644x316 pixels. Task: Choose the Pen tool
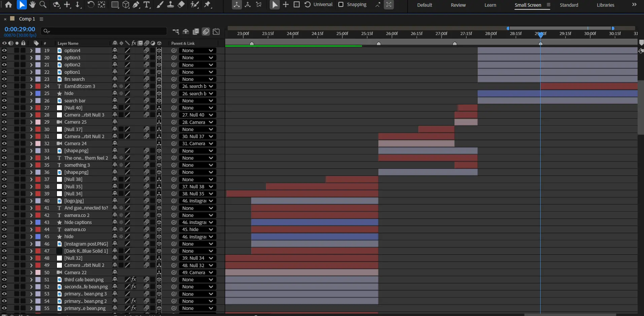pyautogui.click(x=136, y=5)
